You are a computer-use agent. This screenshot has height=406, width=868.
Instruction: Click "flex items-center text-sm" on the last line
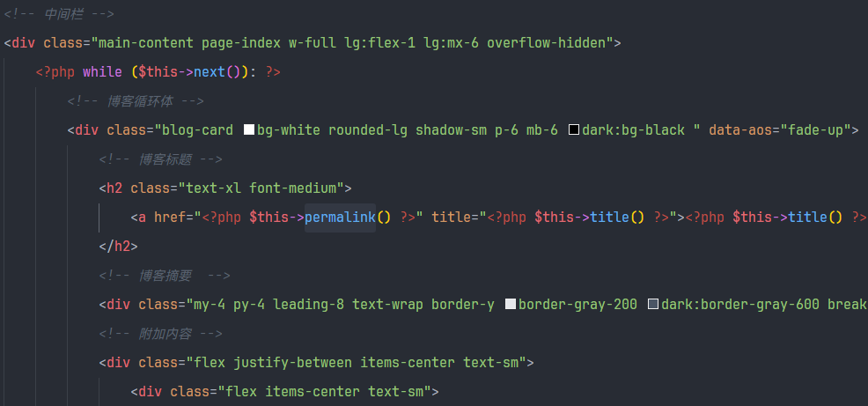click(324, 392)
